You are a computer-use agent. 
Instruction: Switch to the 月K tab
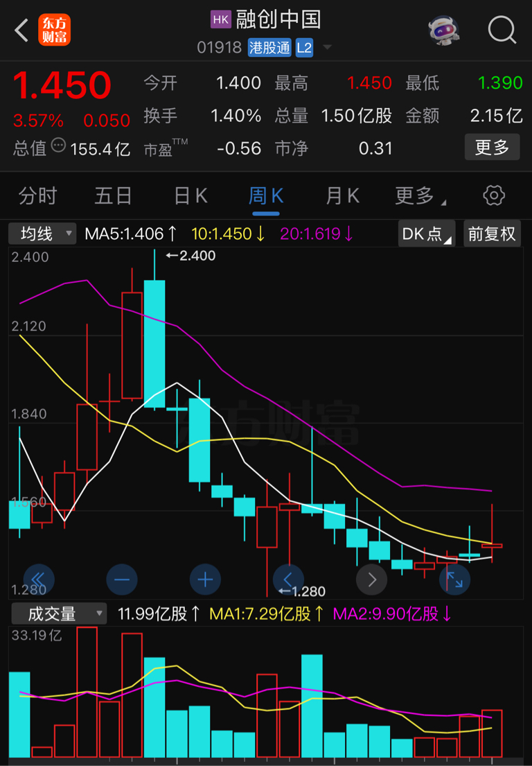coord(343,196)
